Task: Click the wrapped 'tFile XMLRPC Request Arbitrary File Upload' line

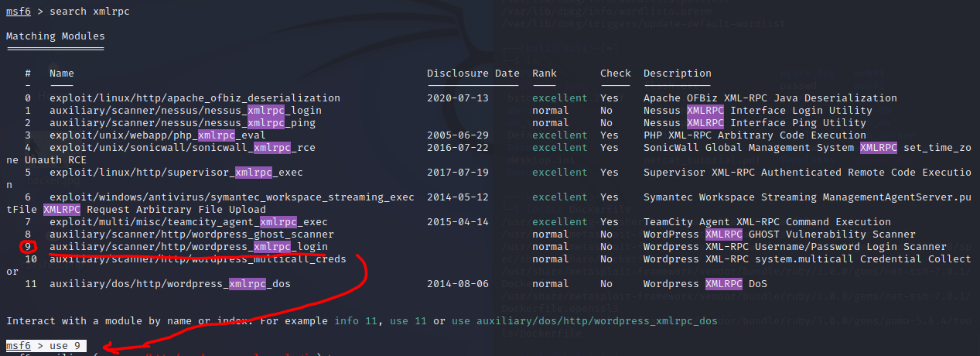Action: [136, 210]
